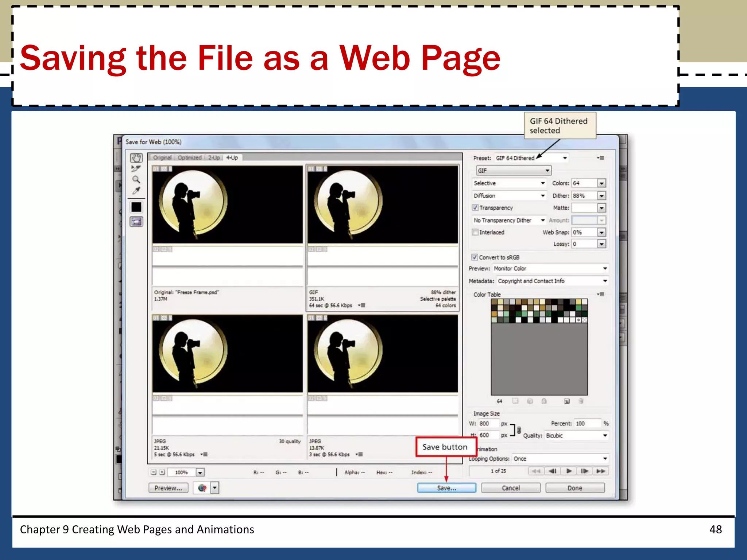The width and height of the screenshot is (747, 560).
Task: Expand the Web Snap dropdown arrow
Action: click(x=601, y=232)
